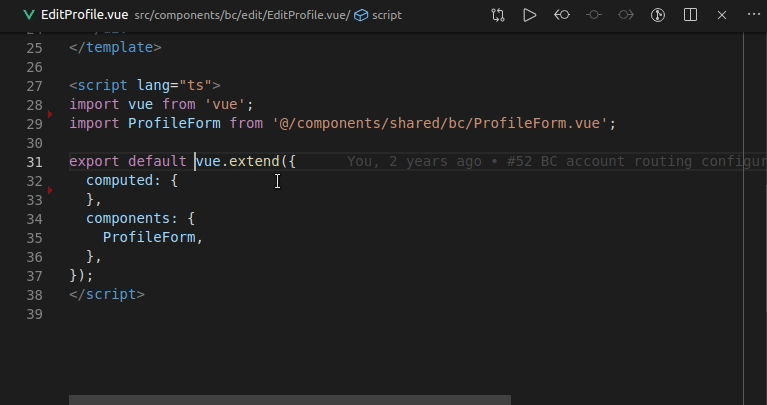Click the toggle file blame circle icon
This screenshot has width=767, height=405.
[594, 15]
